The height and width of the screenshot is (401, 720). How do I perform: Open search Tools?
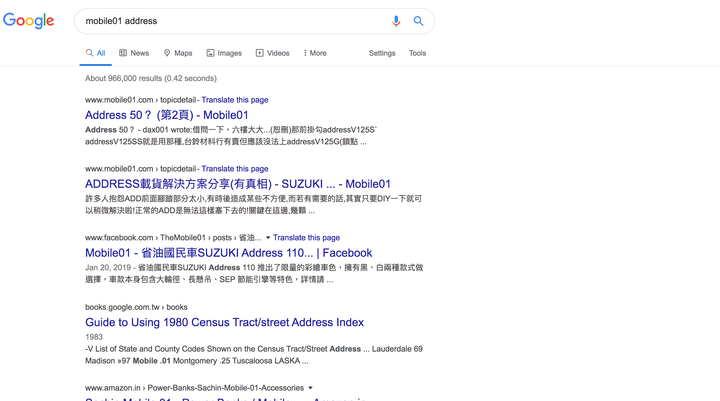[x=417, y=53]
